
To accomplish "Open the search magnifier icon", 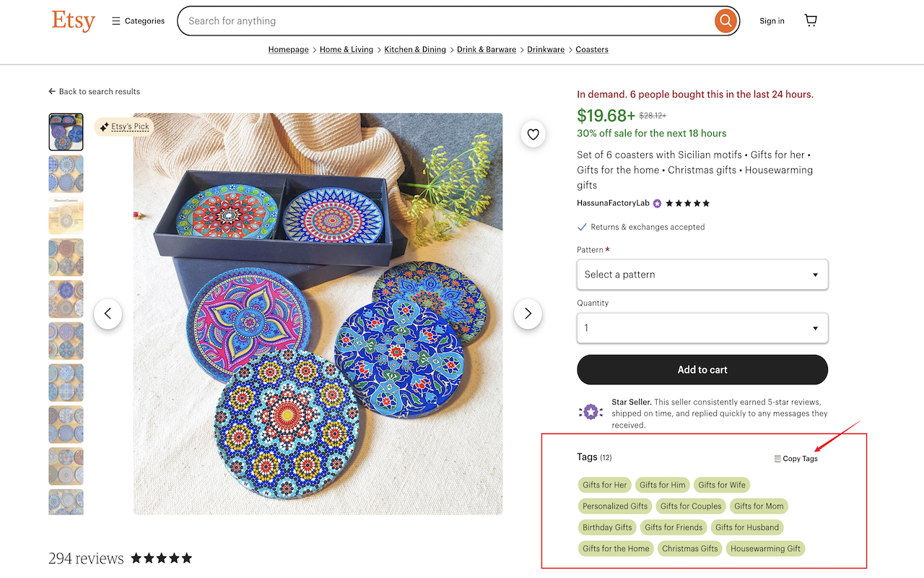I will tap(725, 20).
